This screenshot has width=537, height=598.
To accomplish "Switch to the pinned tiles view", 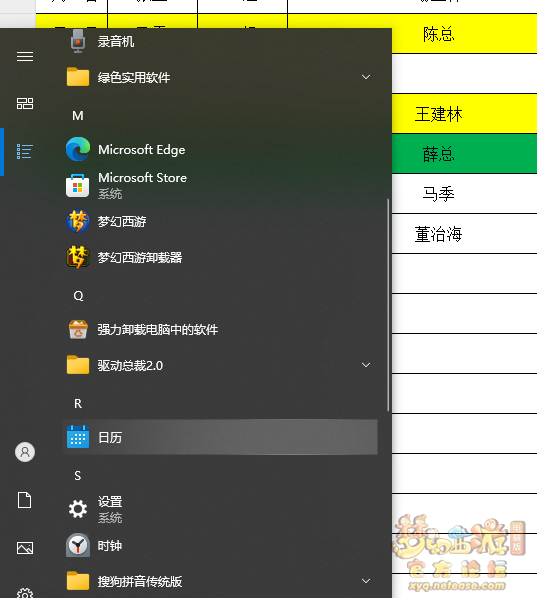I will [x=25, y=103].
